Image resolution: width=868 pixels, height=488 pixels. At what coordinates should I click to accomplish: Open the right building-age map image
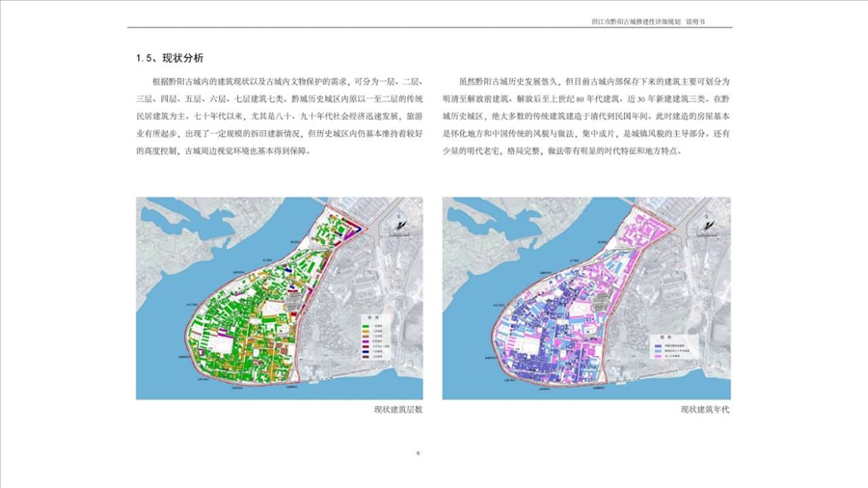pos(586,298)
